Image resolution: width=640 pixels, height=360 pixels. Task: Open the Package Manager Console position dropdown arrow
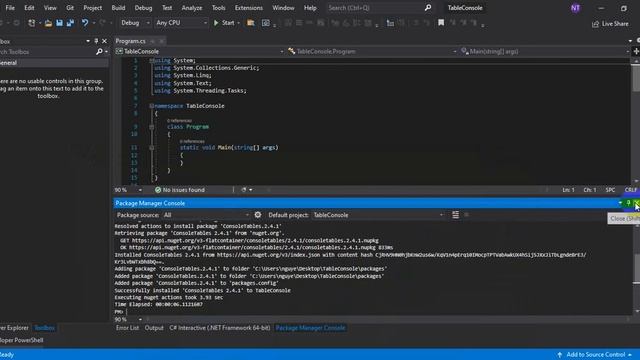[620, 203]
